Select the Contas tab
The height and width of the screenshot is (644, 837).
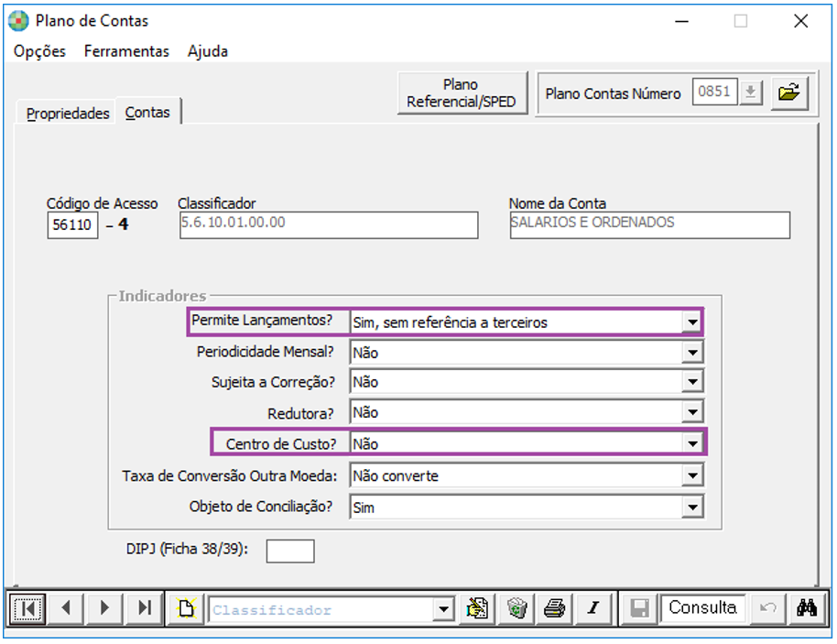pos(147,112)
